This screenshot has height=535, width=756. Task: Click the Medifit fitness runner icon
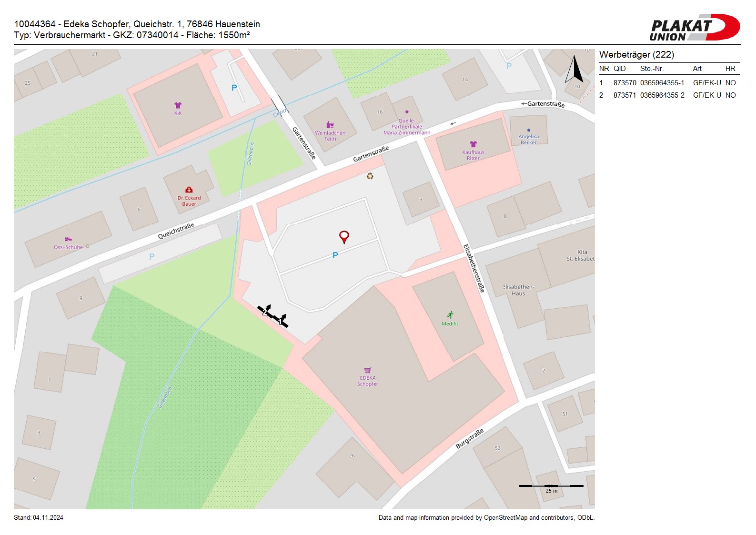[450, 315]
